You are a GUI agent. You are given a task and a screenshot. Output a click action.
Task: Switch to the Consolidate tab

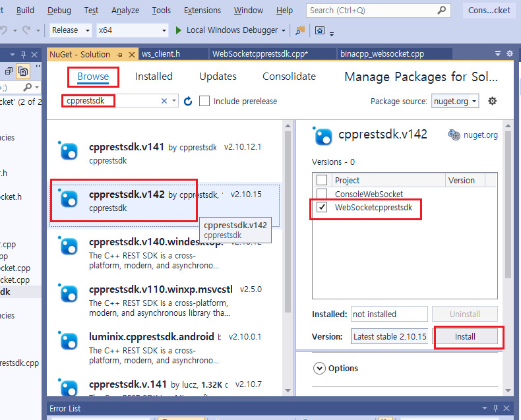tap(289, 76)
